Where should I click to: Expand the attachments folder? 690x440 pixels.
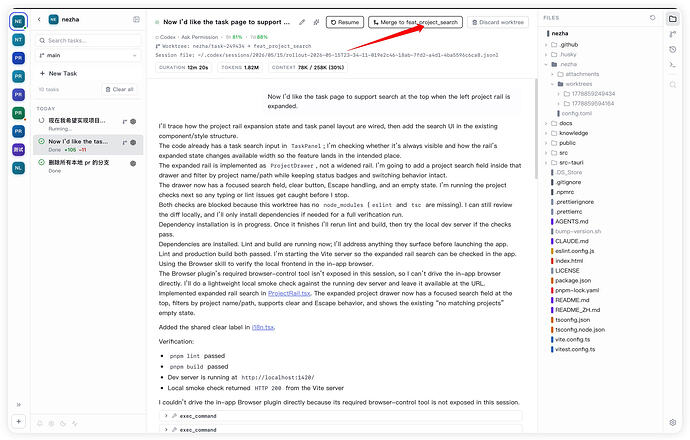point(553,74)
